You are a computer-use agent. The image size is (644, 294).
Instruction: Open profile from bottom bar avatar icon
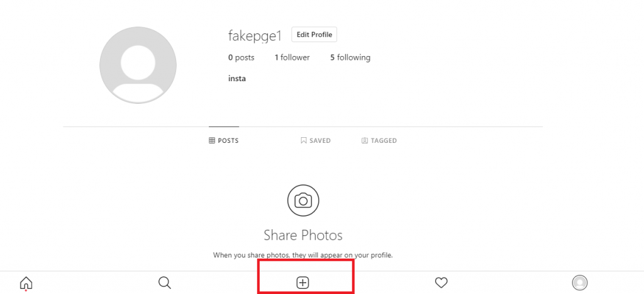(x=580, y=283)
